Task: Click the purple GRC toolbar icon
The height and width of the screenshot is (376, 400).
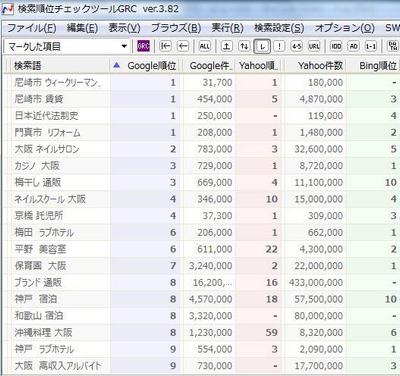Action: (x=143, y=46)
